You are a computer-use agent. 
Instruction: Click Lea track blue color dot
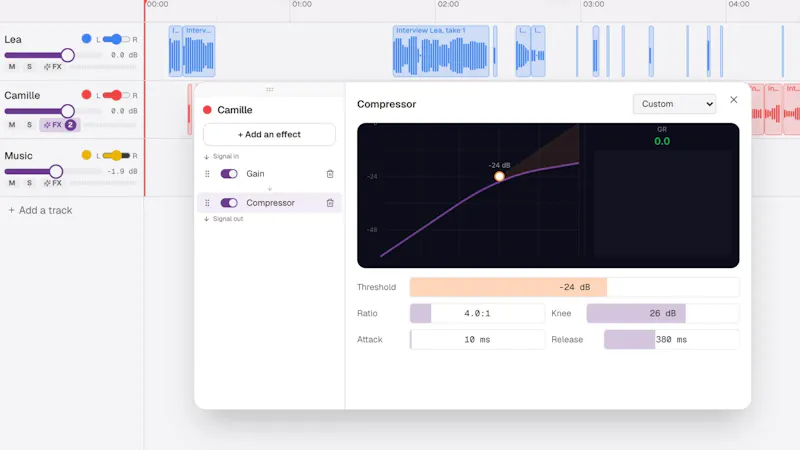click(86, 39)
